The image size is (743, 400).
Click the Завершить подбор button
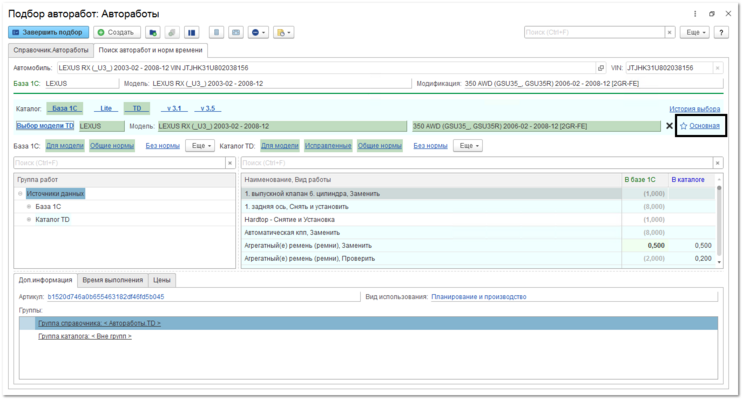click(x=48, y=32)
